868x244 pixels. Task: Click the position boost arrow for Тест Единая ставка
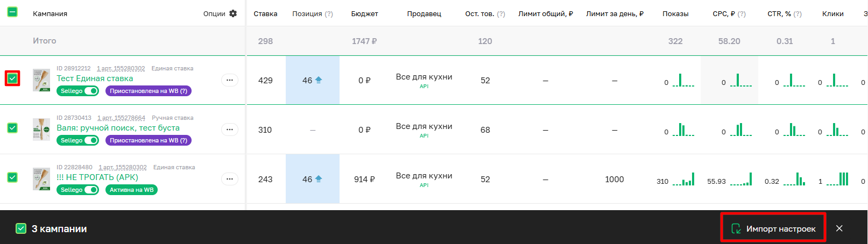(x=319, y=80)
